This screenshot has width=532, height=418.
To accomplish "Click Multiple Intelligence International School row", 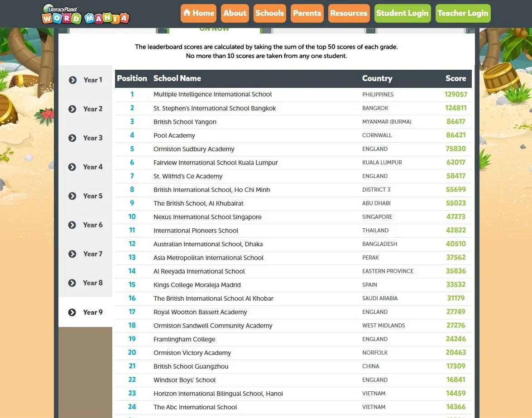I will pyautogui.click(x=293, y=95).
